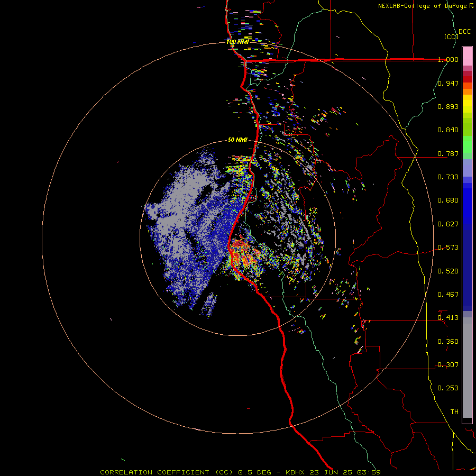
Task: Click the NEXLAB-College of DuPage label
Action: [x=426, y=6]
